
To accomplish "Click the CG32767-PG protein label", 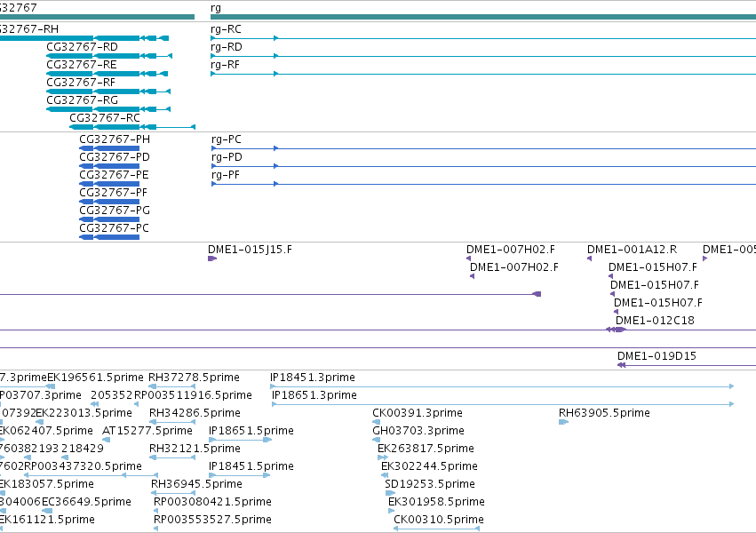I will pos(115,211).
